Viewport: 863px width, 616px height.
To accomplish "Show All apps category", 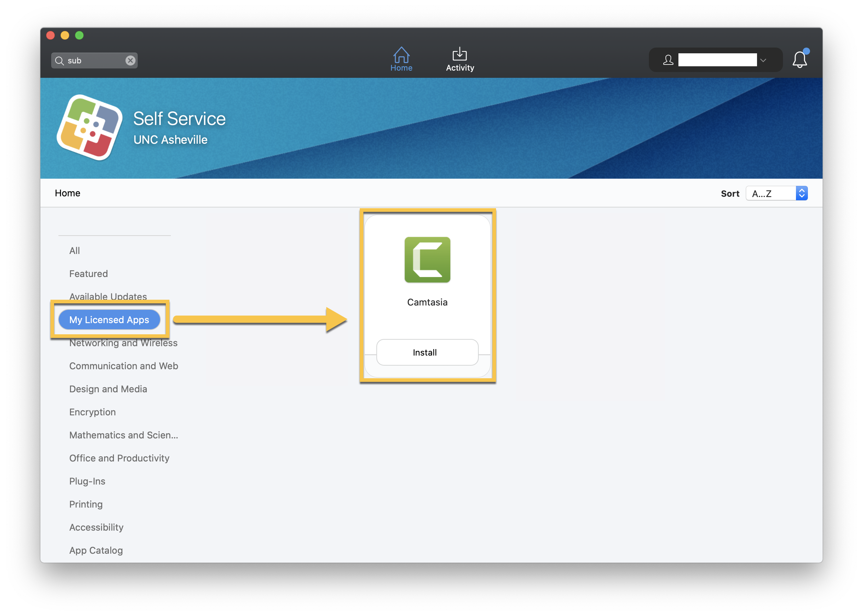I will pyautogui.click(x=74, y=250).
